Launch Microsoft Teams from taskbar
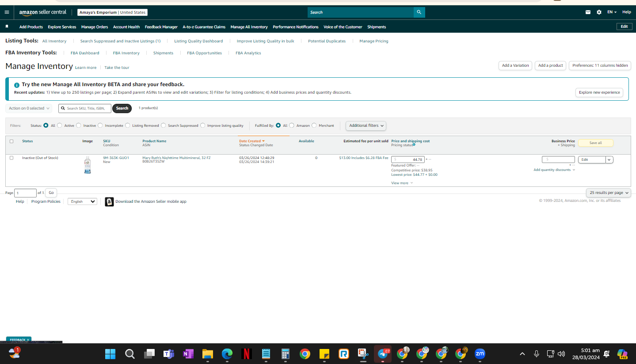This screenshot has width=636, height=364. pos(168,354)
